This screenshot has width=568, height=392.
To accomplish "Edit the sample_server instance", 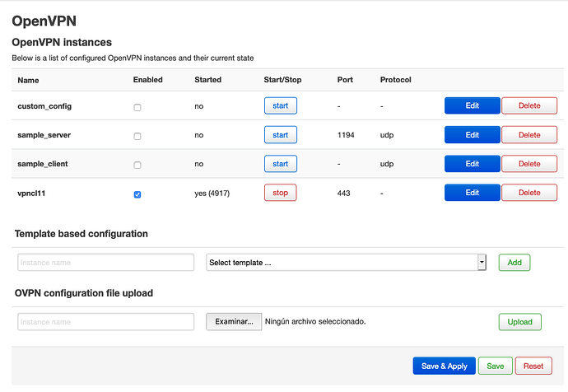I will (473, 135).
